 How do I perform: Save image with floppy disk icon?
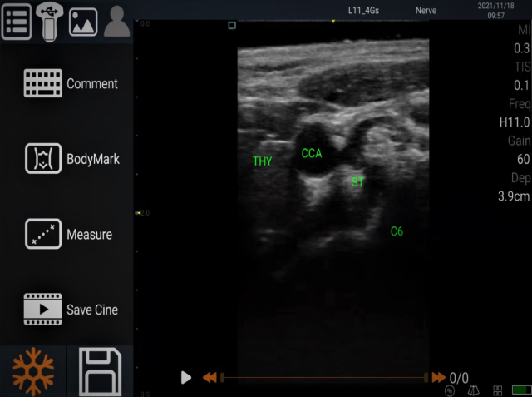tap(101, 371)
